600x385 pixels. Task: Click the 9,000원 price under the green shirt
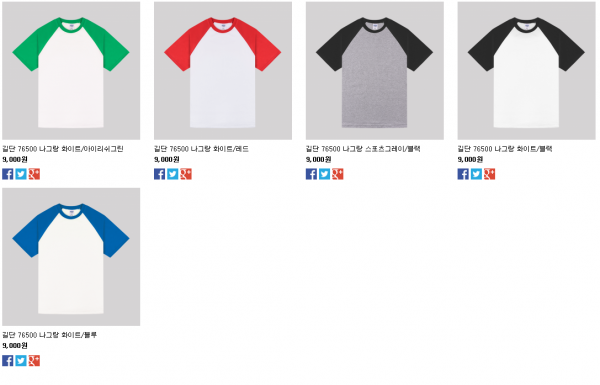(15, 159)
